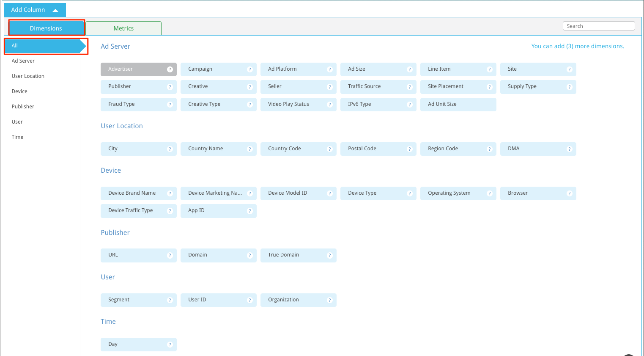This screenshot has height=356, width=644.
Task: Add the Operating System dimension
Action: 458,193
